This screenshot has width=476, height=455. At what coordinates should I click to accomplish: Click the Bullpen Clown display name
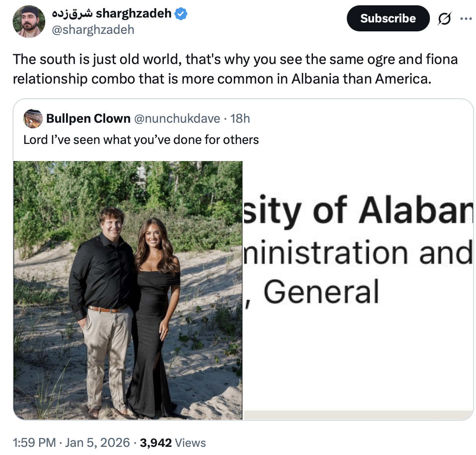88,119
